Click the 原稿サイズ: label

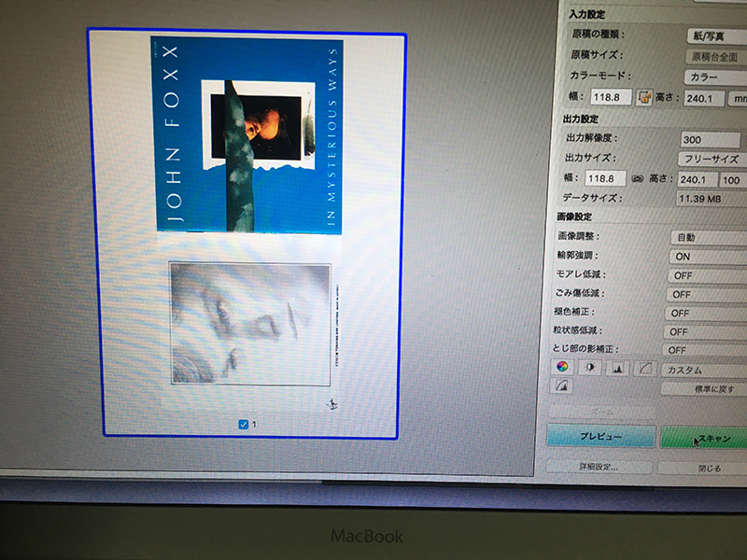coord(597,55)
